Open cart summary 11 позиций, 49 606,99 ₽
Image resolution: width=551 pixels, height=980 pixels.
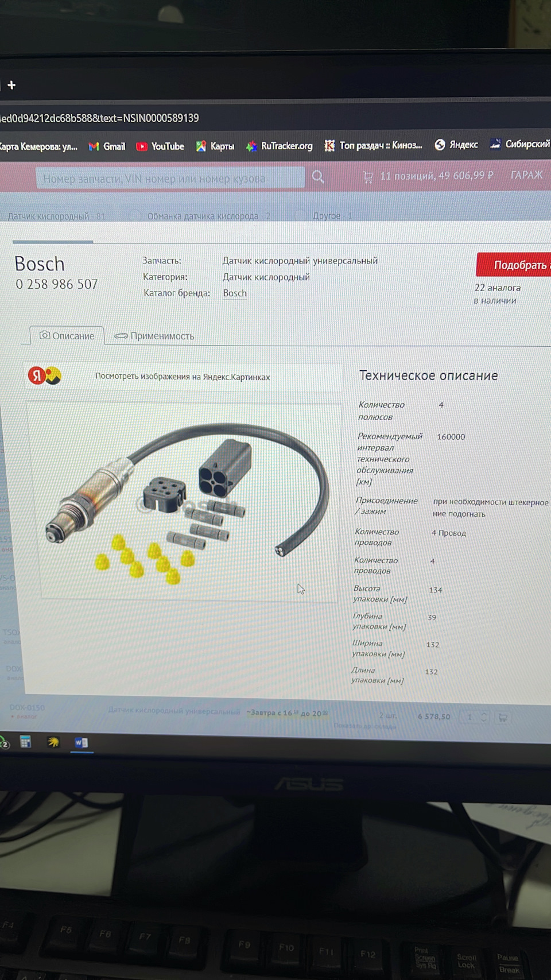coord(436,176)
